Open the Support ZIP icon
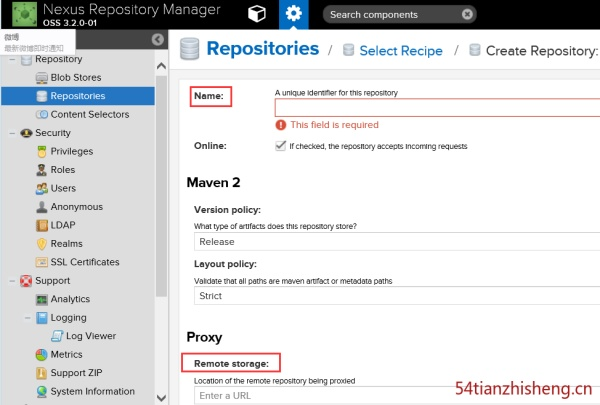600x405 pixels. (41, 373)
